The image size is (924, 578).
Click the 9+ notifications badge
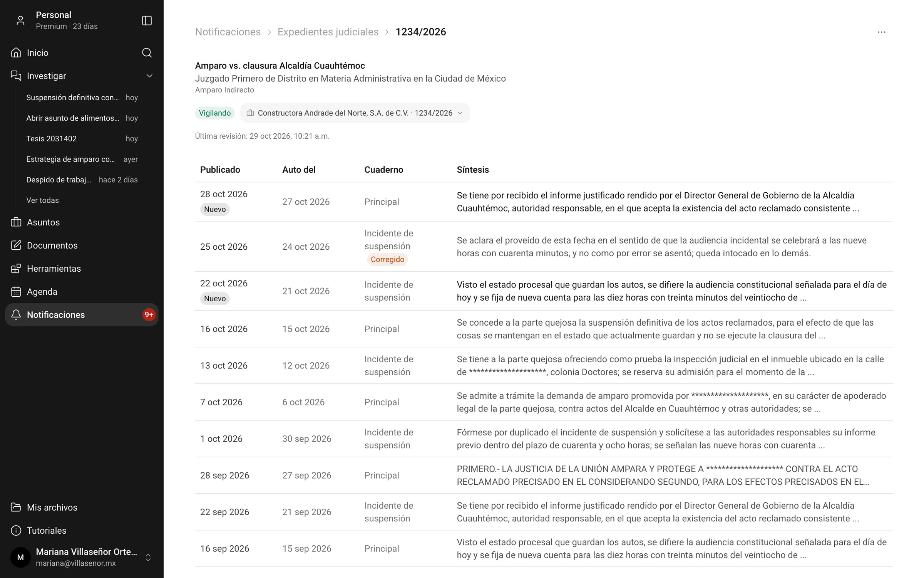coord(149,315)
